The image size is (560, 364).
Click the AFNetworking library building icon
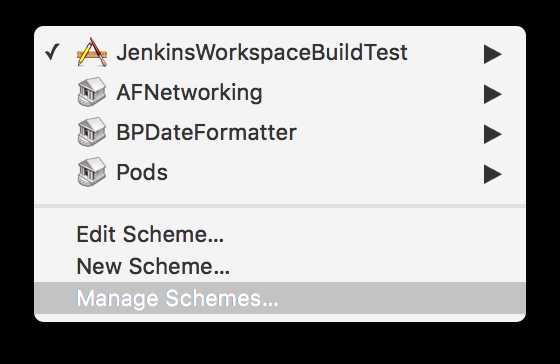click(x=92, y=92)
